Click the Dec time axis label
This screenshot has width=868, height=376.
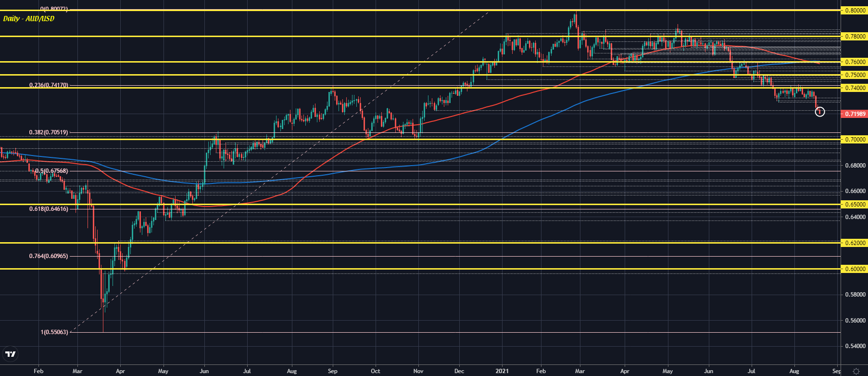pos(459,371)
